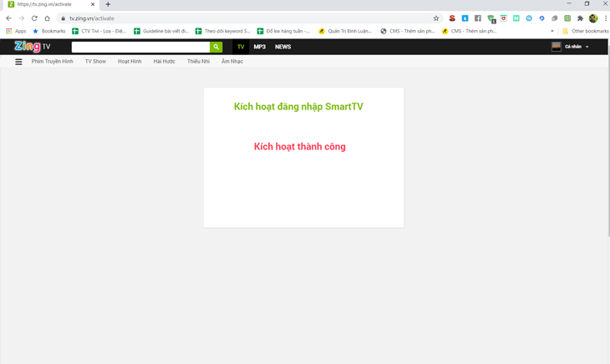
Task: Click the back navigation arrow
Action: 8,18
